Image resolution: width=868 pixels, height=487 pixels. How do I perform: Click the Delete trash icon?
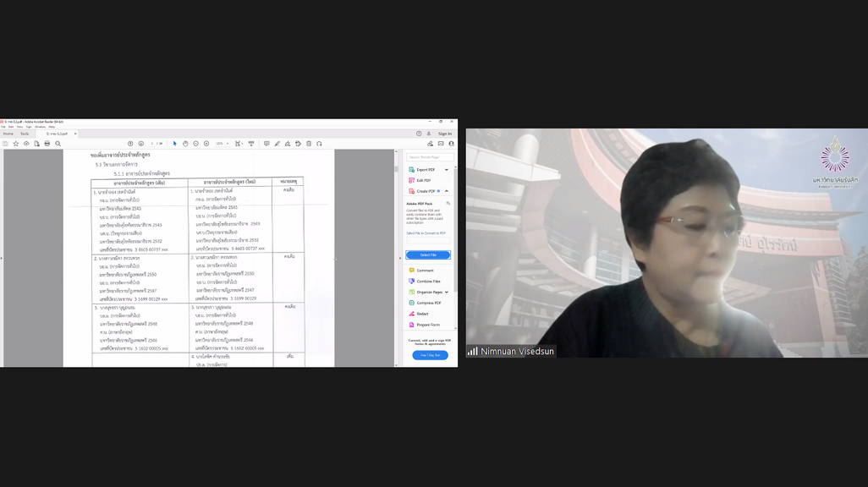pyautogui.click(x=309, y=144)
